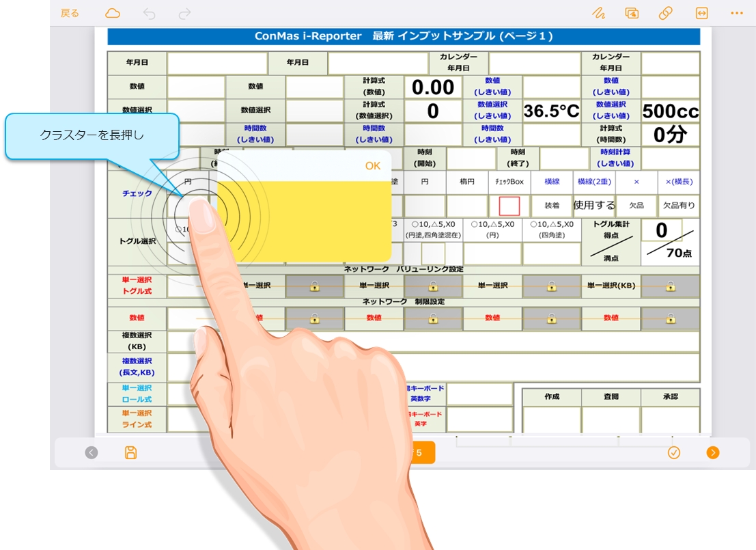The image size is (756, 550).
Task: Tap the トグル選択 row label
Action: [x=137, y=241]
